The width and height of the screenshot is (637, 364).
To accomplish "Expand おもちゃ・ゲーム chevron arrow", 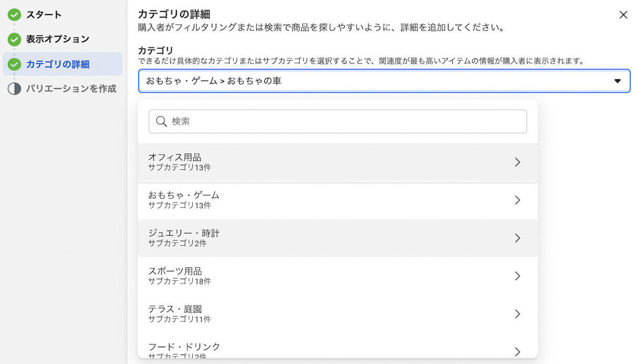I will point(517,200).
